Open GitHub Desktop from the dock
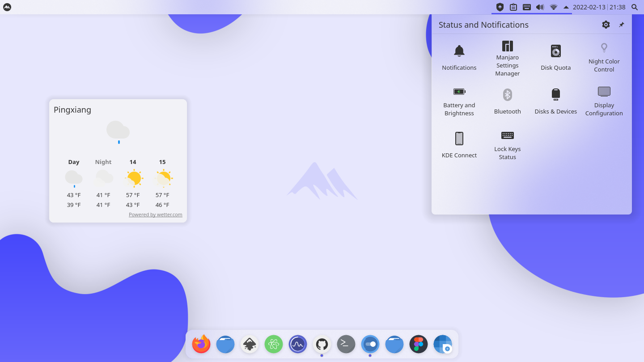The image size is (644, 362). (x=322, y=344)
